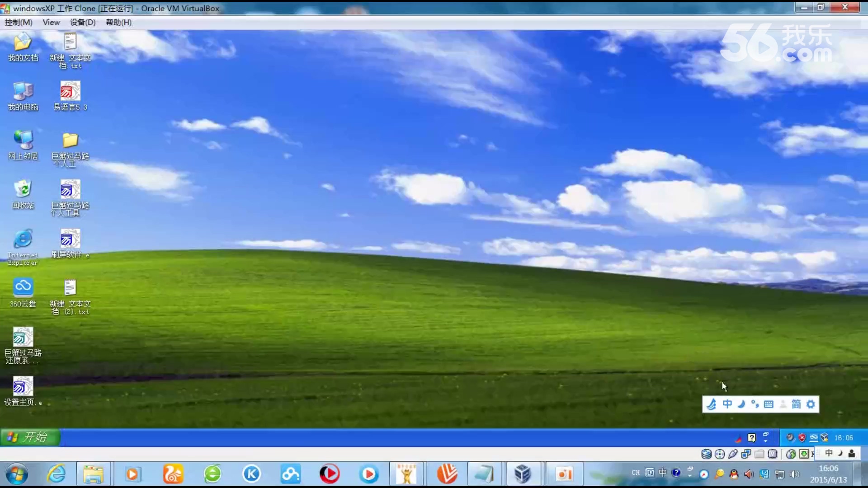Select the 新建 文本文档 (2).txt icon
Viewport: 868px width, 488px height.
click(x=70, y=297)
